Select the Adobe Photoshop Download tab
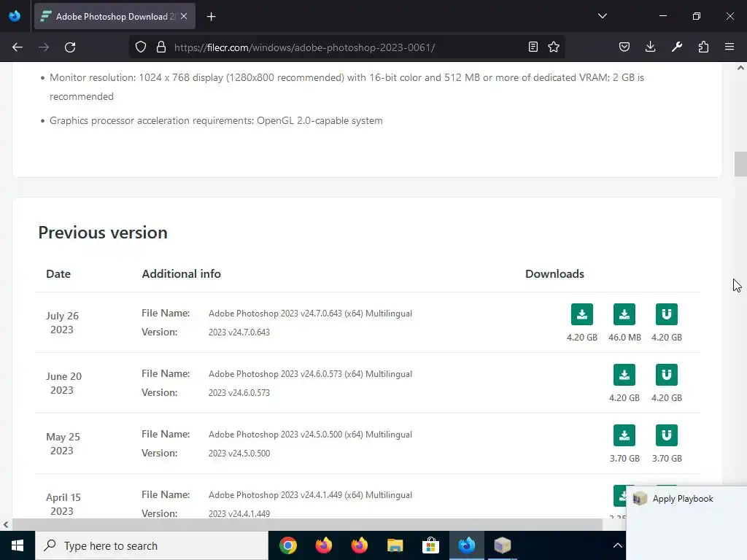Image resolution: width=747 pixels, height=560 pixels. [115, 16]
